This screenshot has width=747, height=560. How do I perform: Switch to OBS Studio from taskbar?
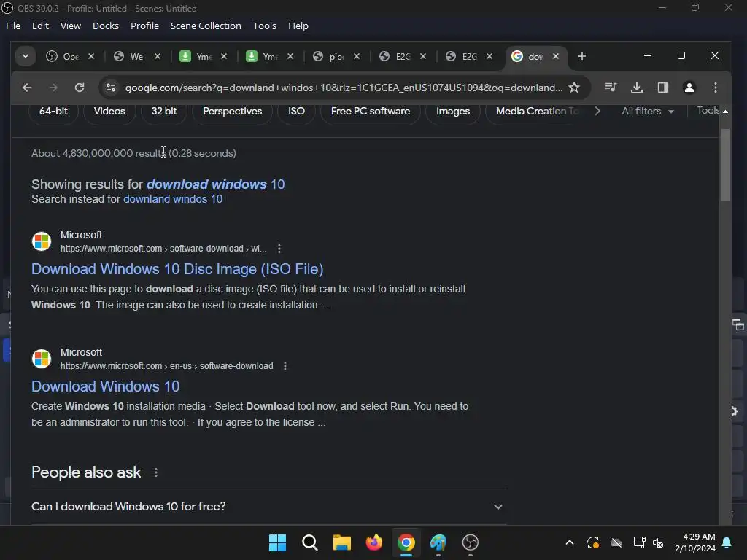471,542
